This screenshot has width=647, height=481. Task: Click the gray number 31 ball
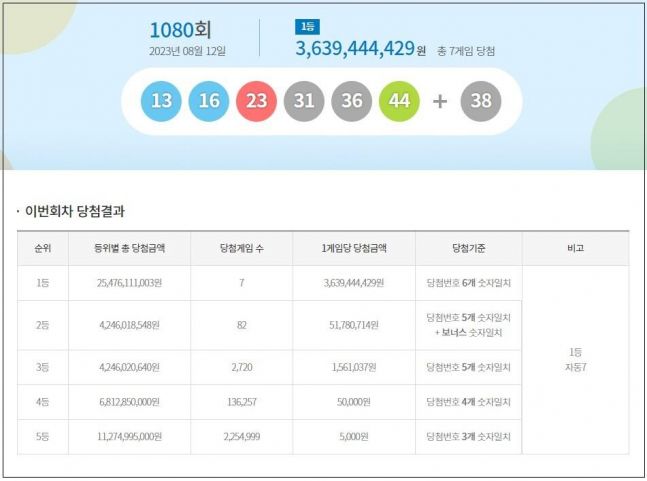coord(304,101)
